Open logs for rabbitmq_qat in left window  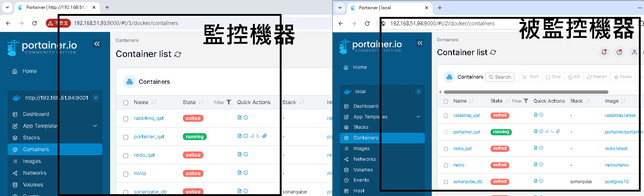point(239,118)
